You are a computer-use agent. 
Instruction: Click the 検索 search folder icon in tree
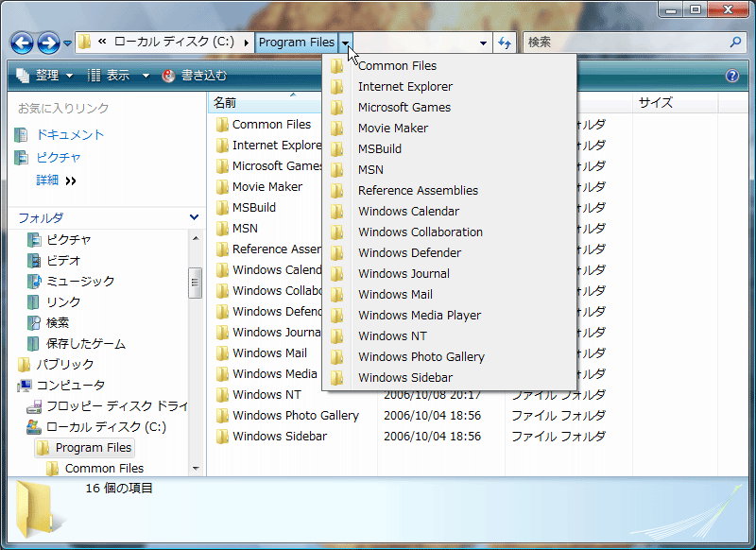pos(34,323)
